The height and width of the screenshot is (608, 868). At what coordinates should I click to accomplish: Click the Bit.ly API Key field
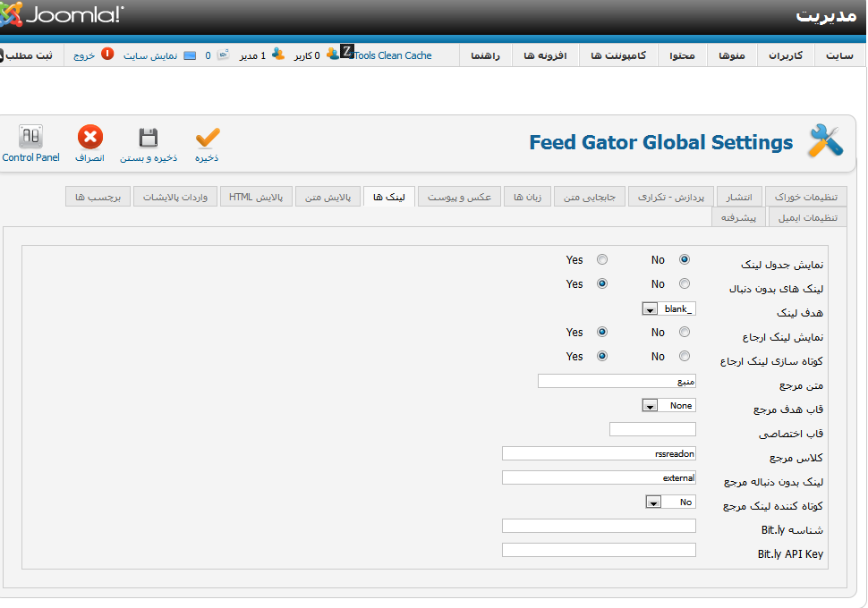pyautogui.click(x=599, y=550)
